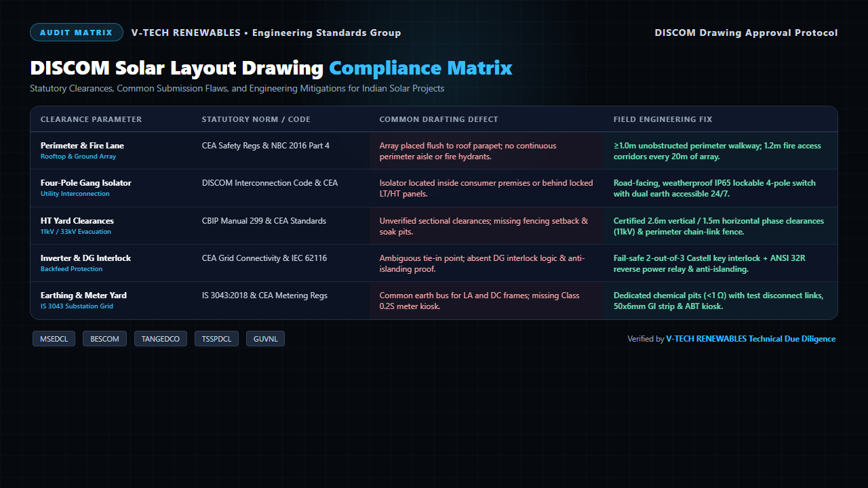868x488 pixels.
Task: Click DISCOM Interconnection Code & CEA cell
Action: pyautogui.click(x=270, y=183)
